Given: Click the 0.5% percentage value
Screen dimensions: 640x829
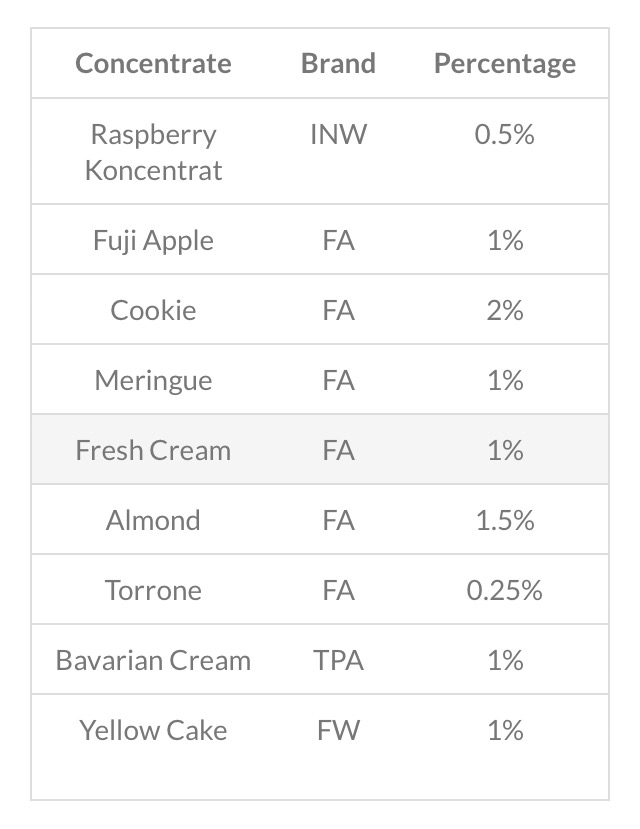Looking at the screenshot, I should [504, 134].
